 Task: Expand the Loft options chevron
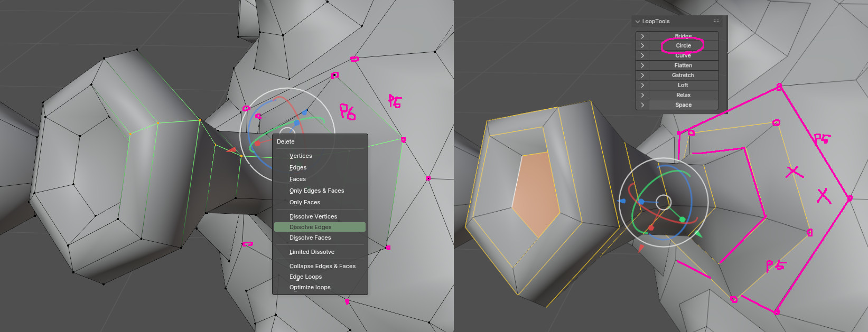[x=642, y=85]
